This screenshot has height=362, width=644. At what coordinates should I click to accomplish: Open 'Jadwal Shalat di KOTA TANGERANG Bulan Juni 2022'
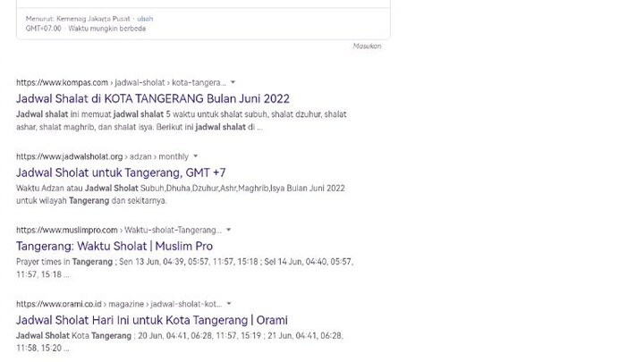pyautogui.click(x=152, y=99)
